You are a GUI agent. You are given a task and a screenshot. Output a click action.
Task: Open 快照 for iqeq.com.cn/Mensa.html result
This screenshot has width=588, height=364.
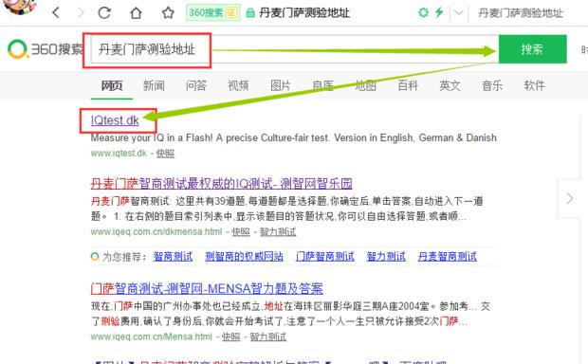(x=231, y=337)
